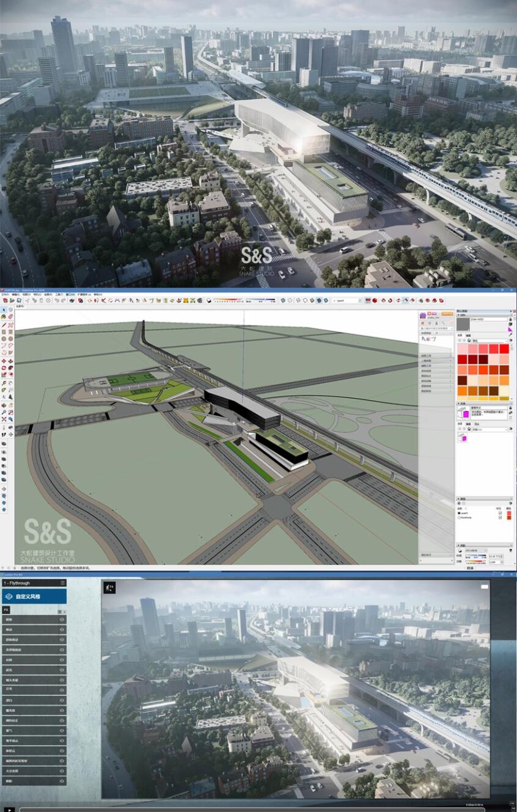The height and width of the screenshot is (812, 517).
Task: Click the add layer plus icon
Action: tap(459, 503)
